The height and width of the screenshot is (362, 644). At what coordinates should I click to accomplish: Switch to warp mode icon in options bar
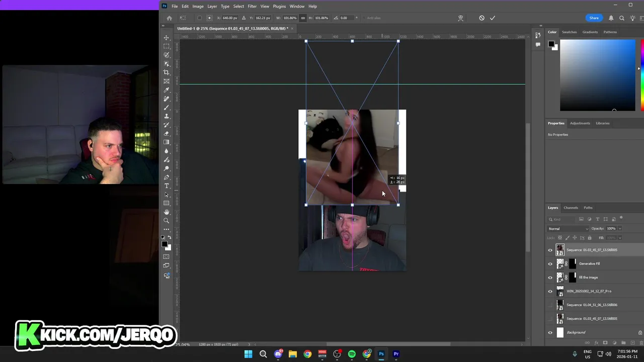coord(460,18)
